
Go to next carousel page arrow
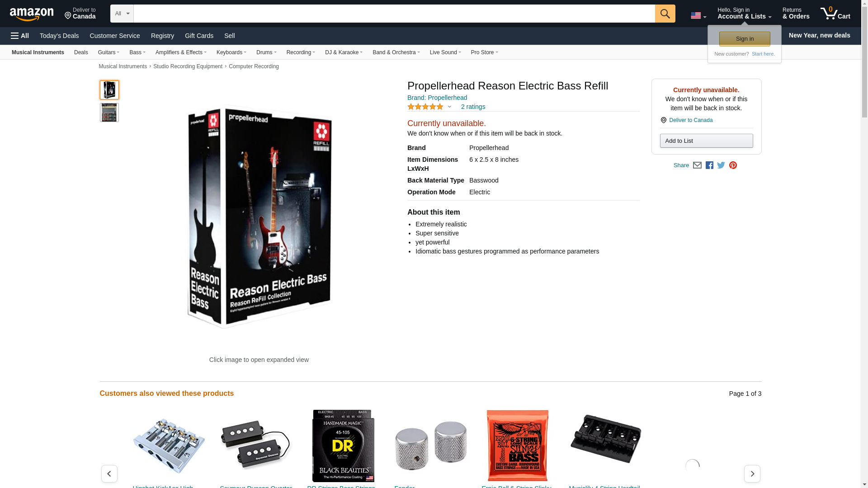click(x=752, y=474)
